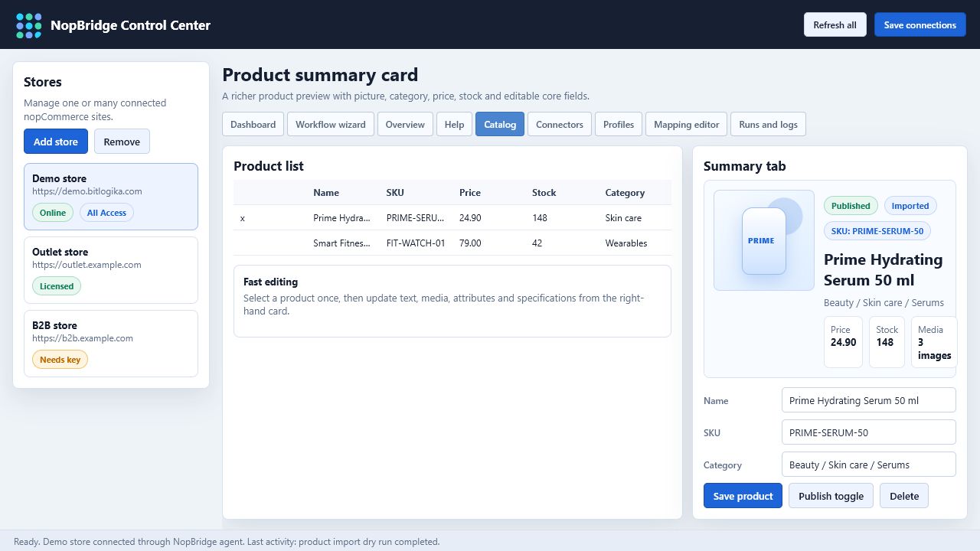The width and height of the screenshot is (980, 551).
Task: Open the Dashboard tab
Action: point(253,124)
